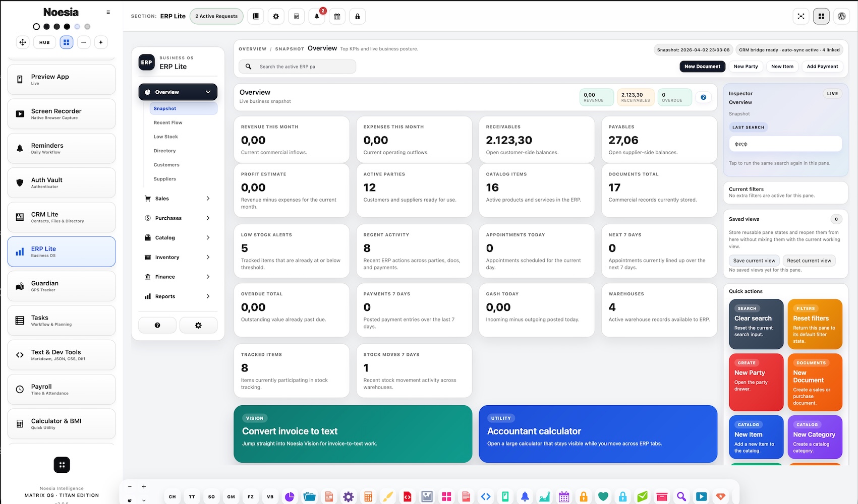Viewport: 858px width, 504px height.
Task: Open ERP sidebar help button
Action: tap(157, 325)
